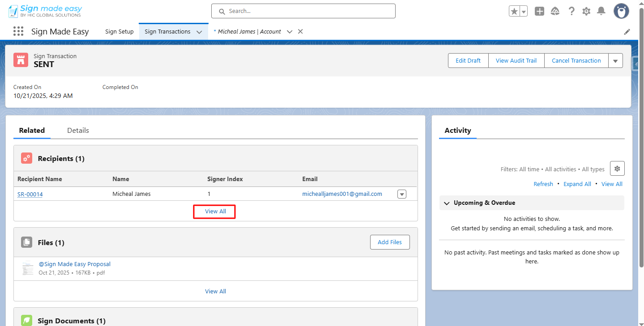Viewport: 644px width, 326px height.
Task: Open the App Launcher grid icon
Action: coord(18,31)
